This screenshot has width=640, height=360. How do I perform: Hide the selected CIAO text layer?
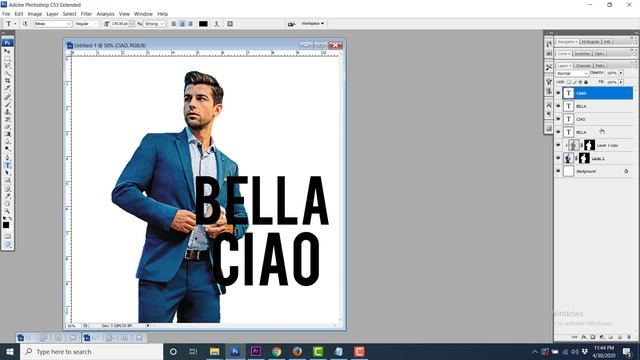pyautogui.click(x=558, y=93)
